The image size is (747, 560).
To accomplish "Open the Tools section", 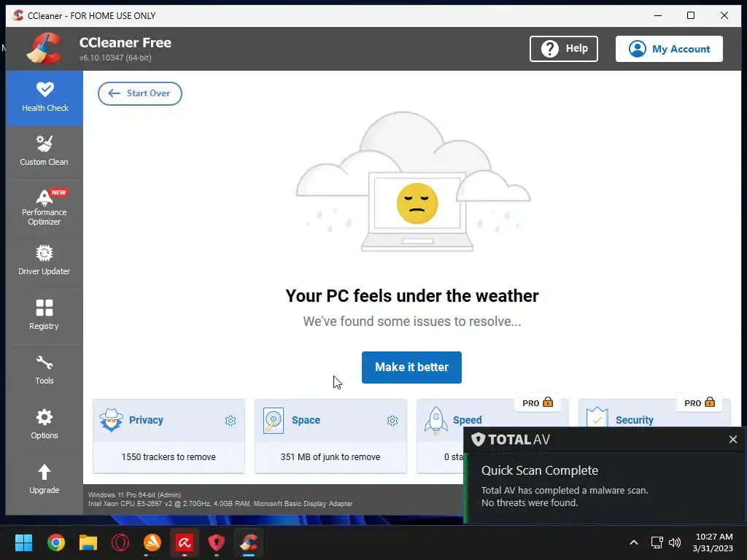I will [x=44, y=371].
